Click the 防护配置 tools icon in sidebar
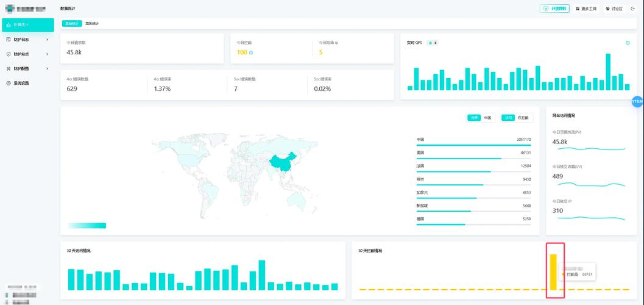 [x=9, y=68]
